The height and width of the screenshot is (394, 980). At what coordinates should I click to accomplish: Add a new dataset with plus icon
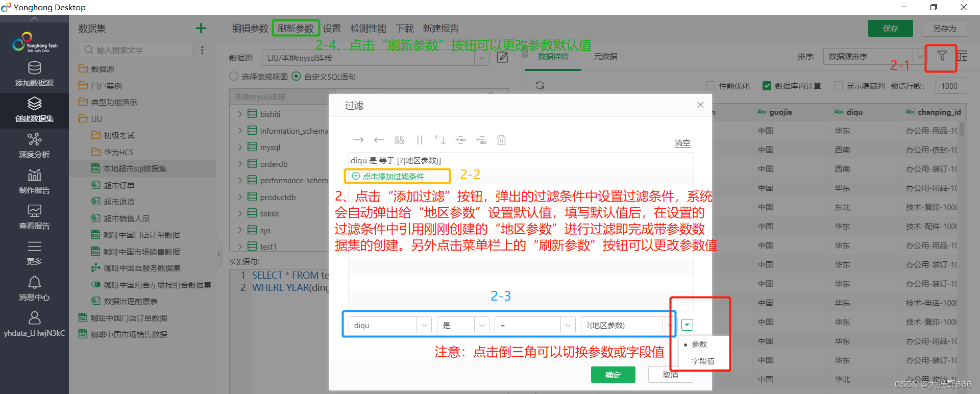201,28
